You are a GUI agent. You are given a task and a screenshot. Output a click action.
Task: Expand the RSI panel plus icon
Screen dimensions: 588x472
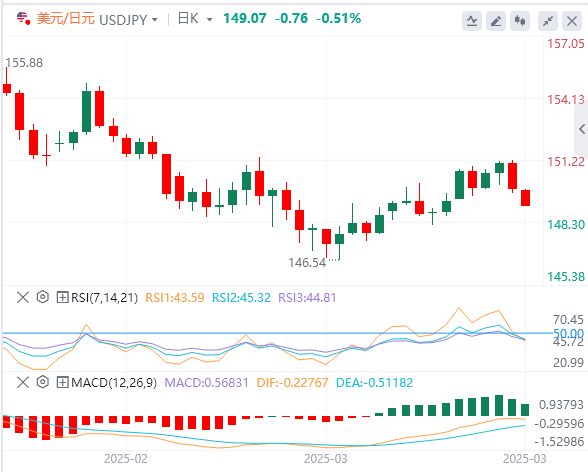(62, 298)
